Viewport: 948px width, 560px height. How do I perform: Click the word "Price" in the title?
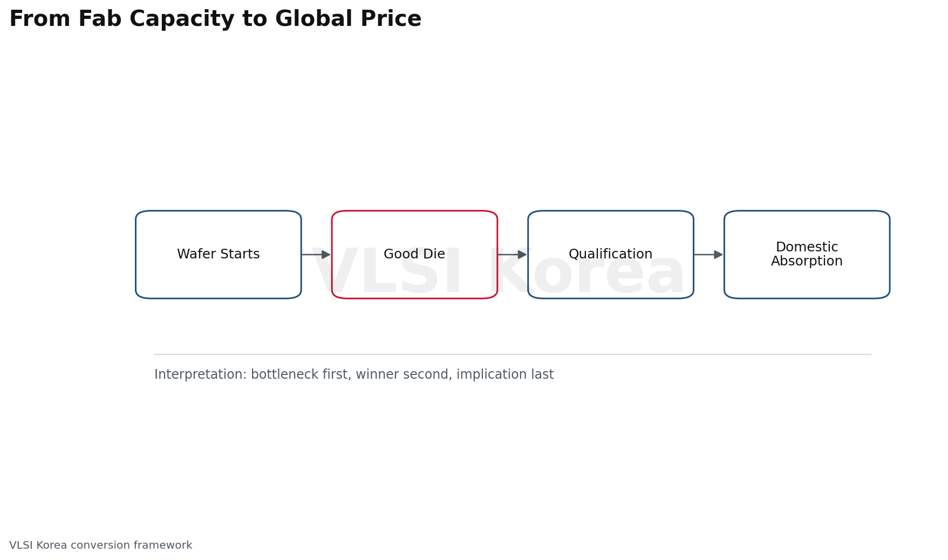click(x=391, y=19)
